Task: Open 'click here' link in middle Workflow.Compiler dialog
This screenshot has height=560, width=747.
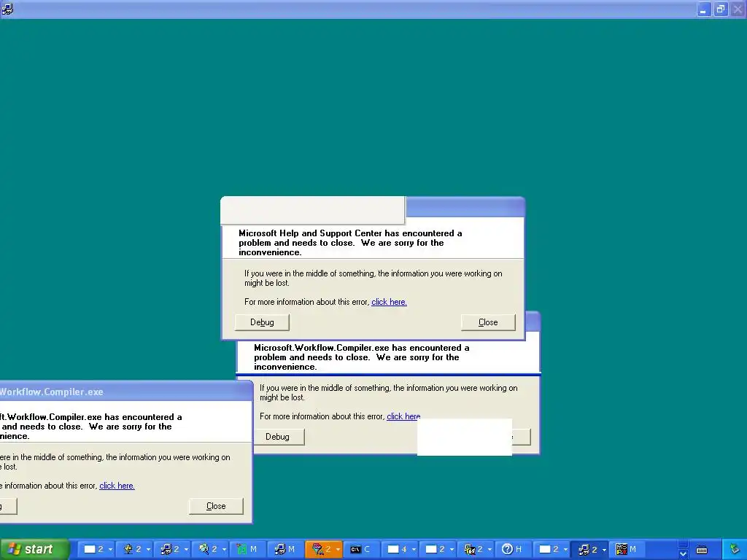Action: [x=403, y=416]
